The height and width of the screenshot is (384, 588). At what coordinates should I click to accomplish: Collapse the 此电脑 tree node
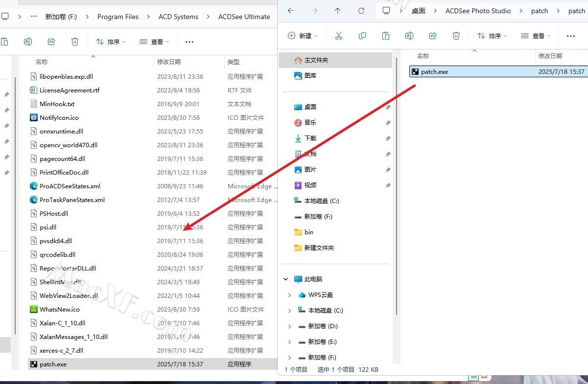pyautogui.click(x=286, y=279)
